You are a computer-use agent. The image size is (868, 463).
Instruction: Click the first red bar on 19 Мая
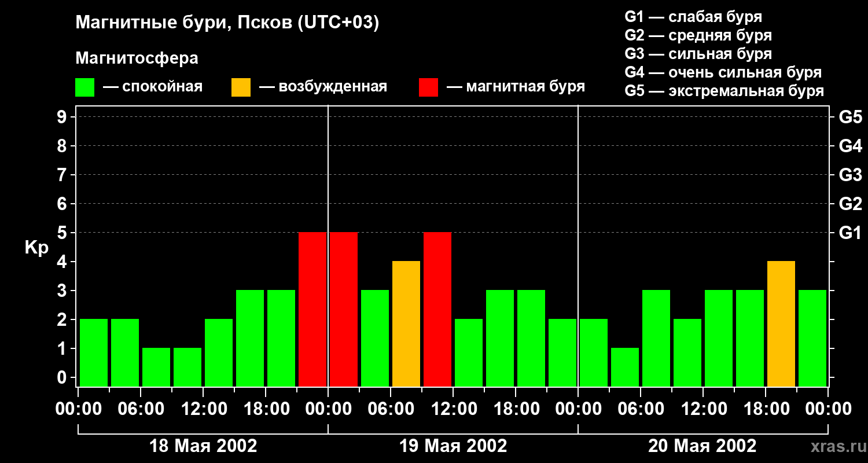tap(344, 309)
